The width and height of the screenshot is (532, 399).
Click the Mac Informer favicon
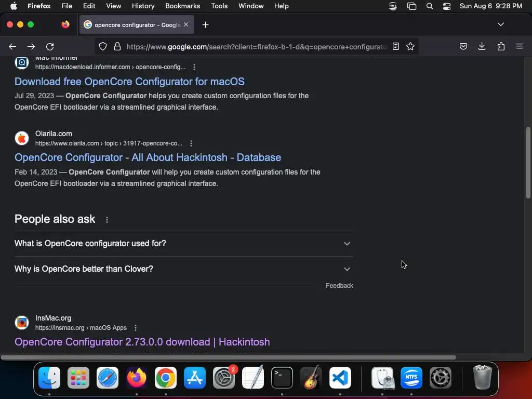22,62
